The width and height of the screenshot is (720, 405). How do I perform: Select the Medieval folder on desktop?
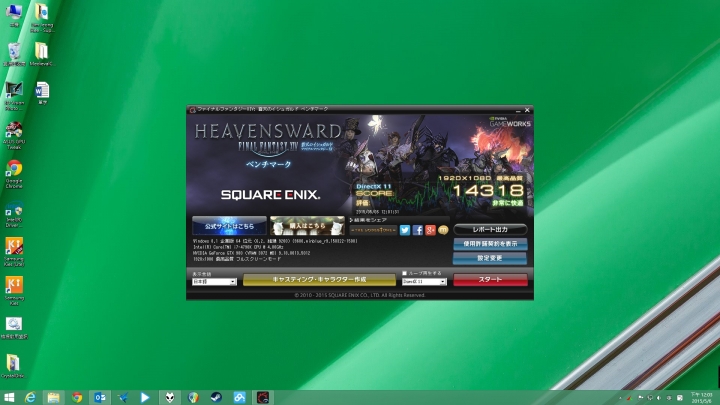click(42, 54)
